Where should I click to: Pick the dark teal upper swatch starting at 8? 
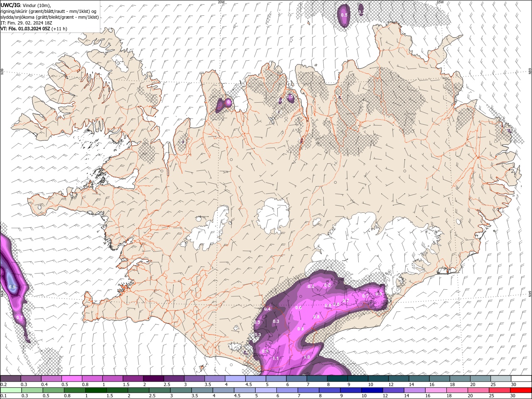point(337,379)
